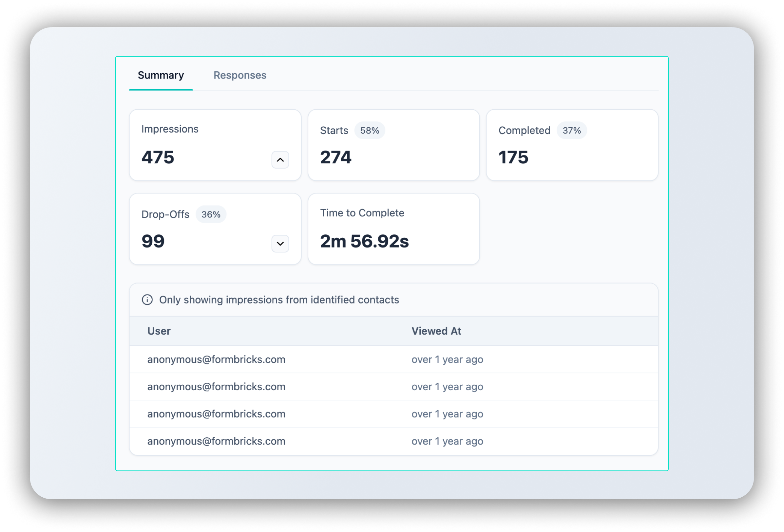Click the 36% badge on Drop-Offs card
This screenshot has height=532, width=784.
[211, 214]
